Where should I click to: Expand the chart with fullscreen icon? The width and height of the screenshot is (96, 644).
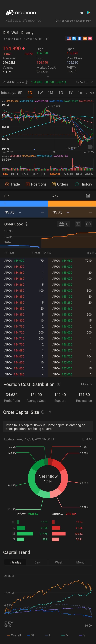(90, 147)
